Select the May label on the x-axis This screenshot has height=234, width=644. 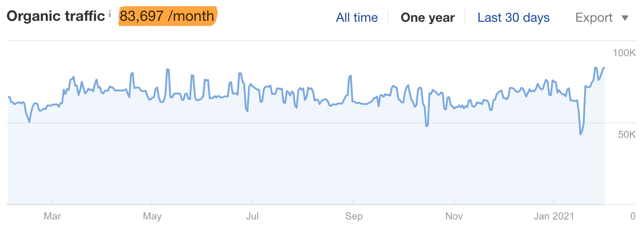point(152,216)
